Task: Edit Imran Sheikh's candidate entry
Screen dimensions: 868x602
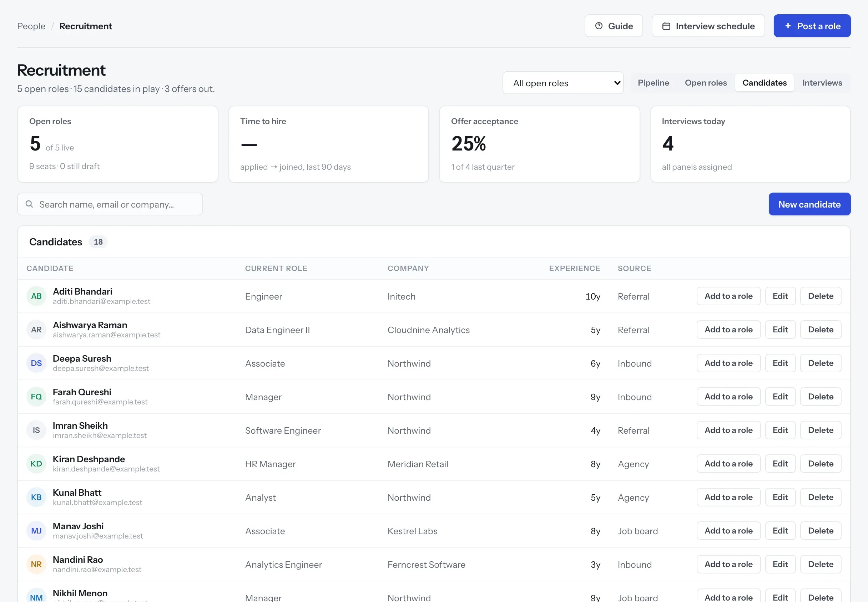Action: [780, 430]
